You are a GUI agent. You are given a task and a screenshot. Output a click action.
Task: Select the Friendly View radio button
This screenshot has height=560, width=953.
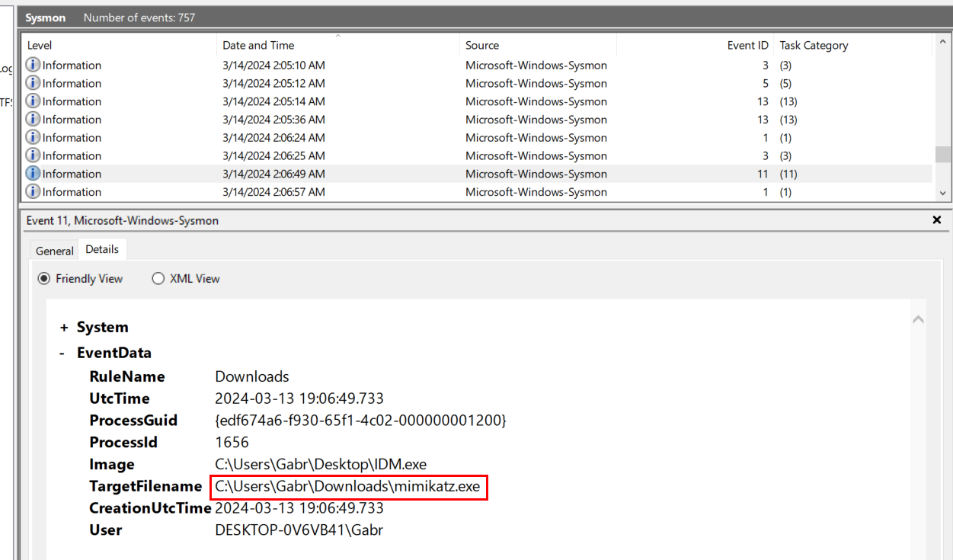[x=45, y=279]
